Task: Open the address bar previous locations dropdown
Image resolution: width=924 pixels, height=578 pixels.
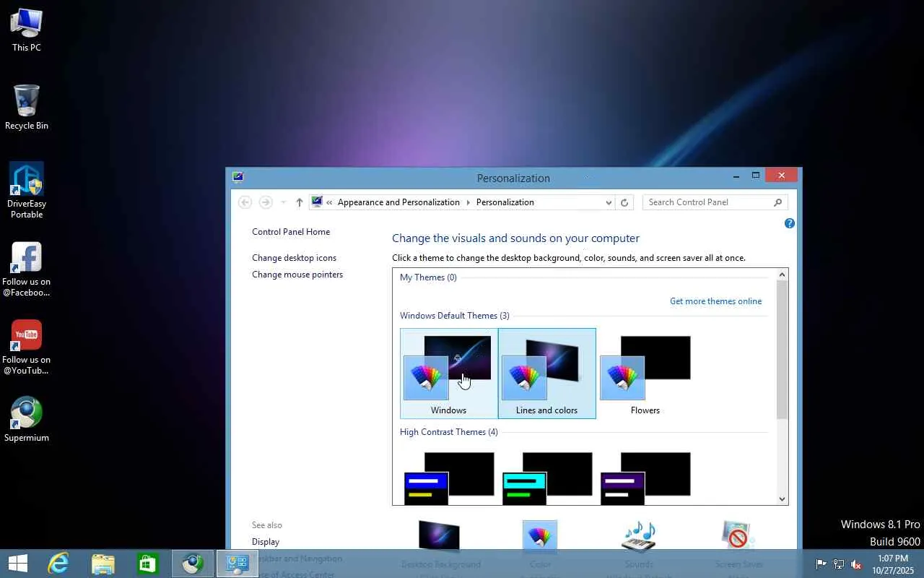Action: 609,202
